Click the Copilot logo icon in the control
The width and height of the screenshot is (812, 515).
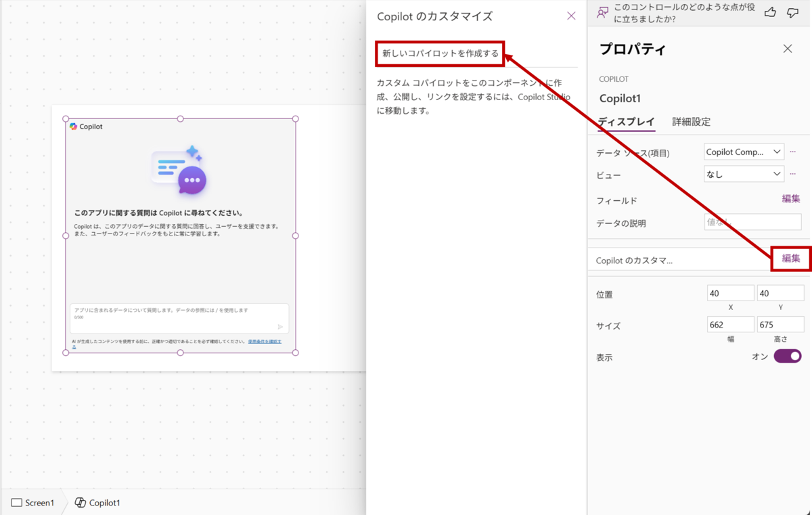pyautogui.click(x=73, y=127)
